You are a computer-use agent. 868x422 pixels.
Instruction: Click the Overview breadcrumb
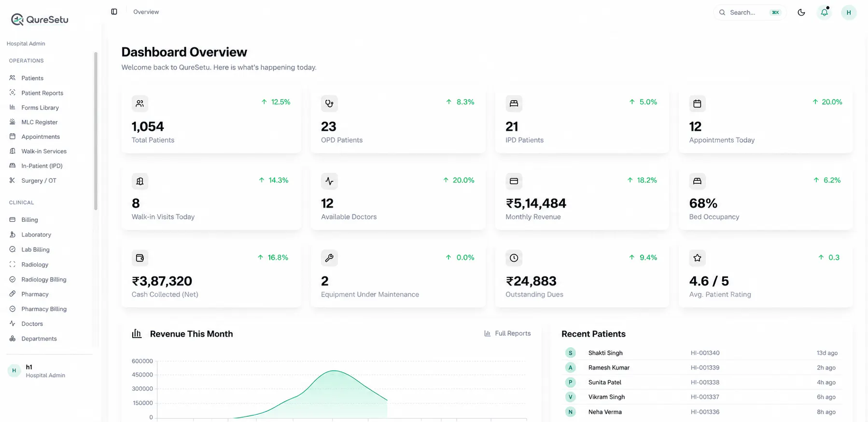[146, 12]
